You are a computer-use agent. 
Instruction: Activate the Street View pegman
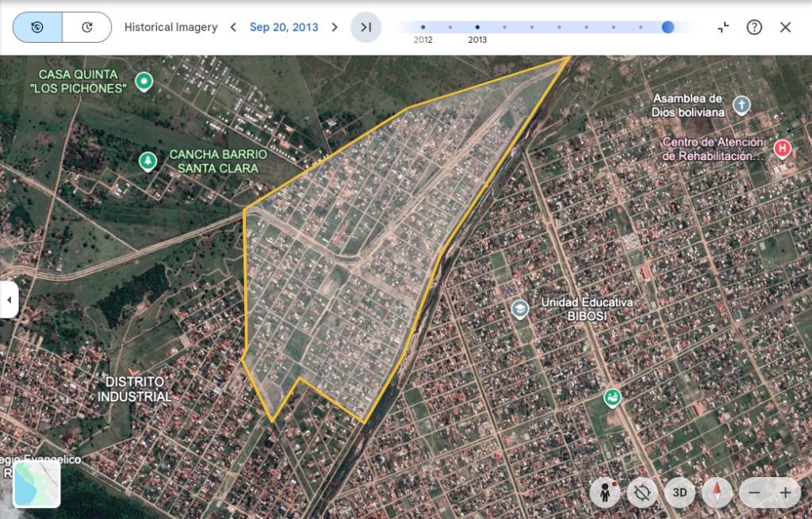coord(605,493)
